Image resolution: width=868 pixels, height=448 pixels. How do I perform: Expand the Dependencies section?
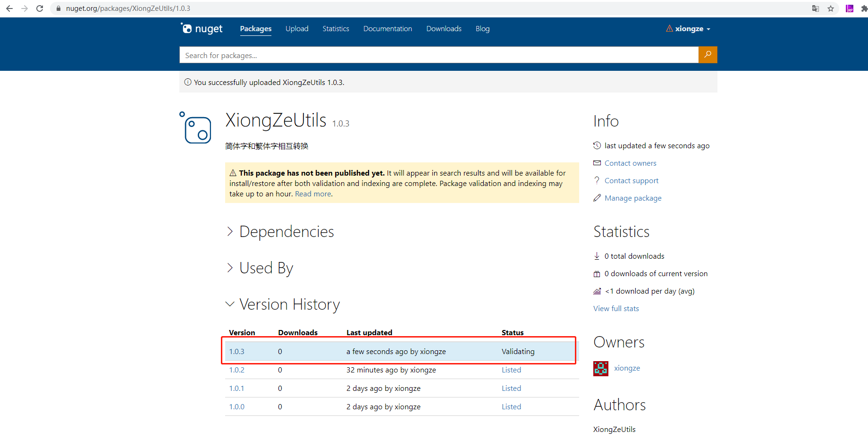(x=280, y=231)
